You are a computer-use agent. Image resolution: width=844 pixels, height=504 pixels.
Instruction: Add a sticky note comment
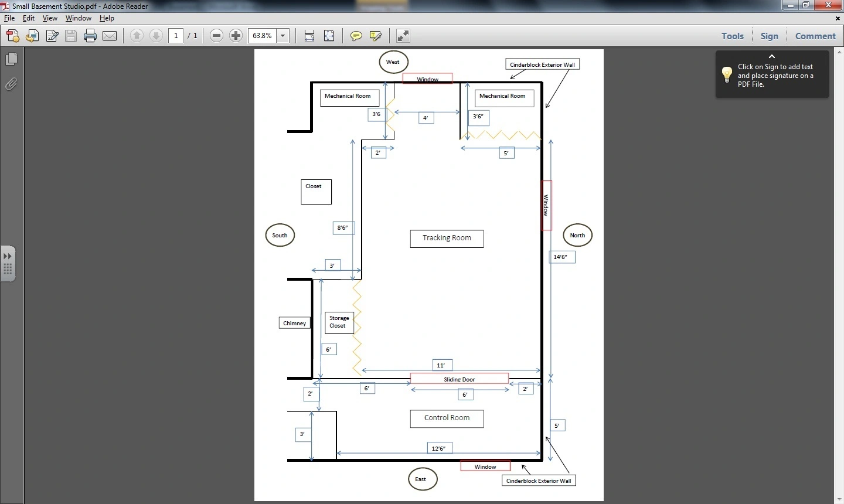(356, 36)
